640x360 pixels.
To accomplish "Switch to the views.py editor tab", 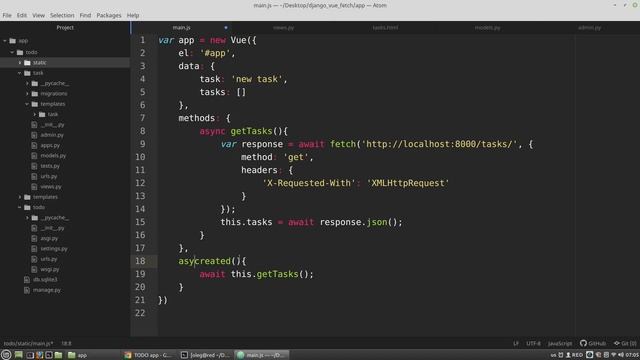I will pos(283,27).
